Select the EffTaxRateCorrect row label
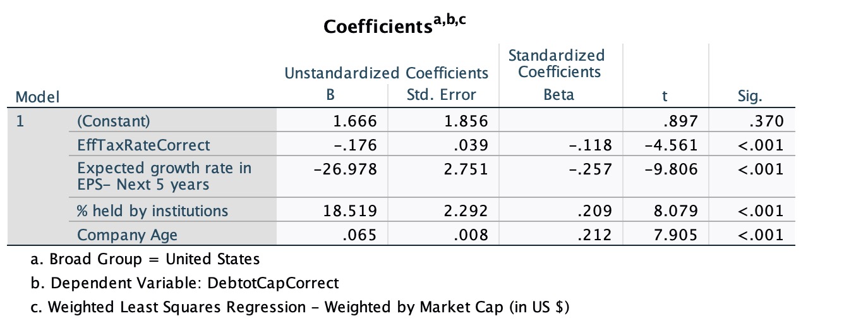868x330 pixels. click(x=143, y=145)
